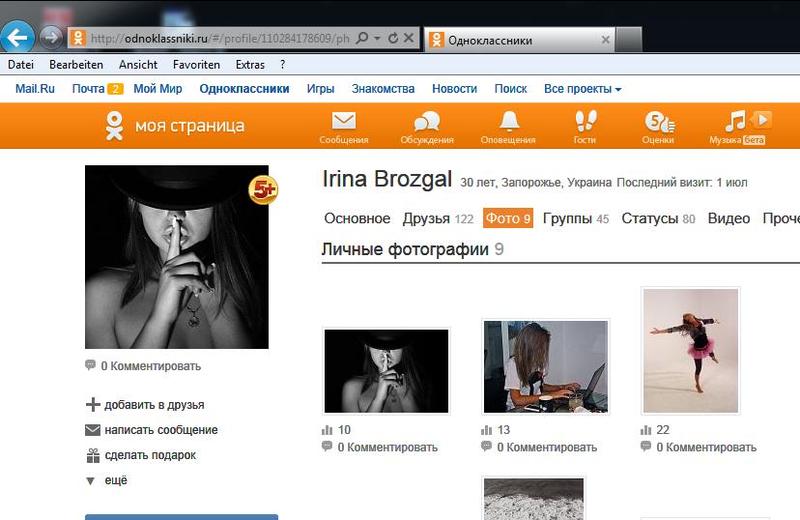Switch to the Группы 45 tab
This screenshot has width=800, height=520.
click(x=576, y=218)
